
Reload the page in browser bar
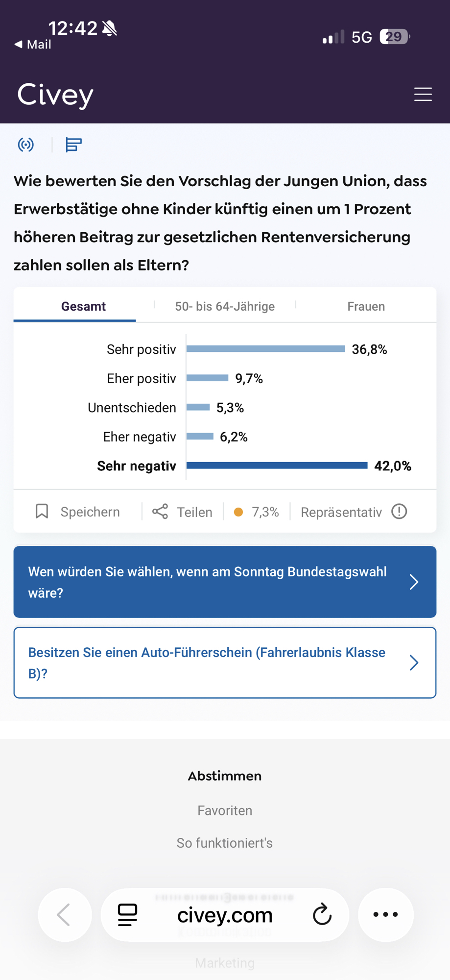322,914
